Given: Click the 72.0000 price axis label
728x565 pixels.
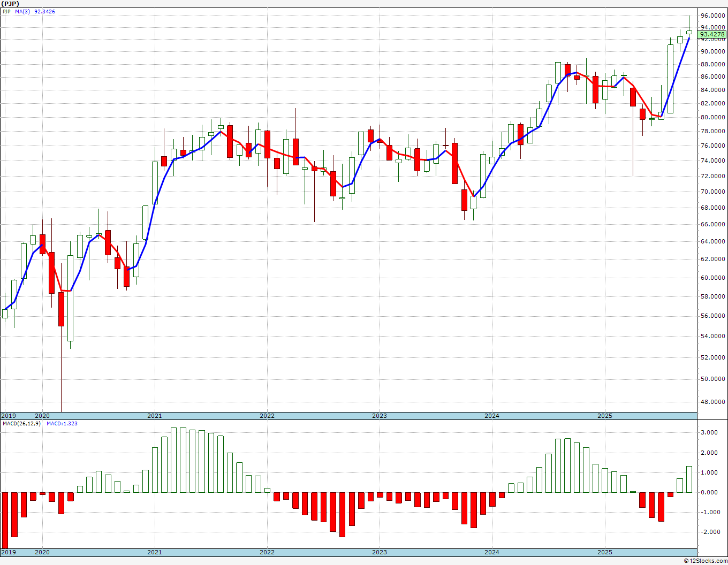Looking at the screenshot, I should click(x=713, y=176).
